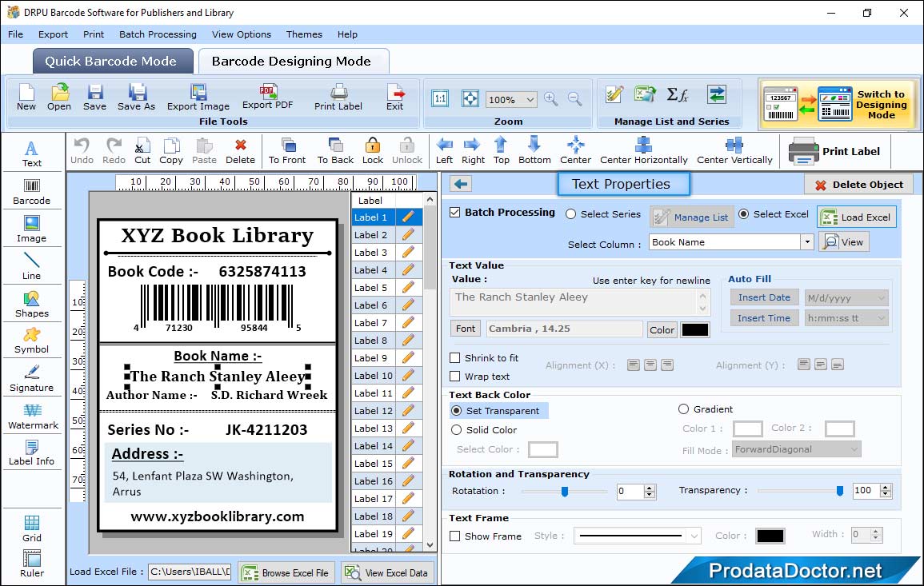Open Label Info settings
Image resolution: width=924 pixels, height=586 pixels.
(32, 453)
